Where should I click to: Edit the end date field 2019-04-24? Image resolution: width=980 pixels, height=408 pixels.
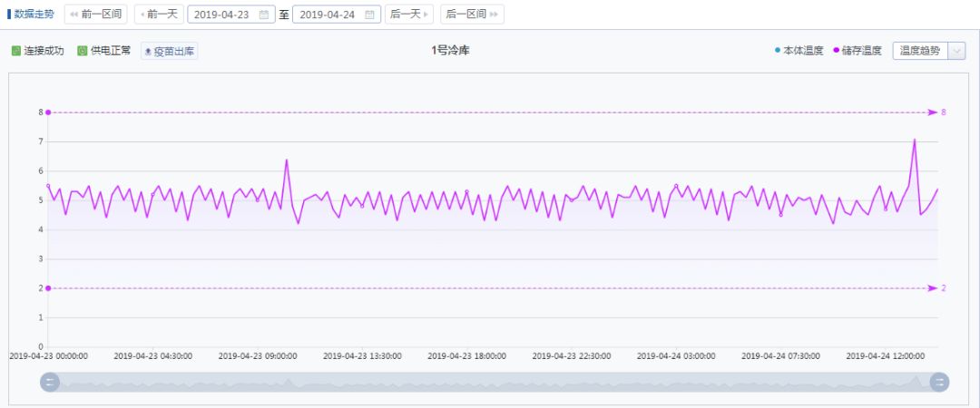[337, 15]
